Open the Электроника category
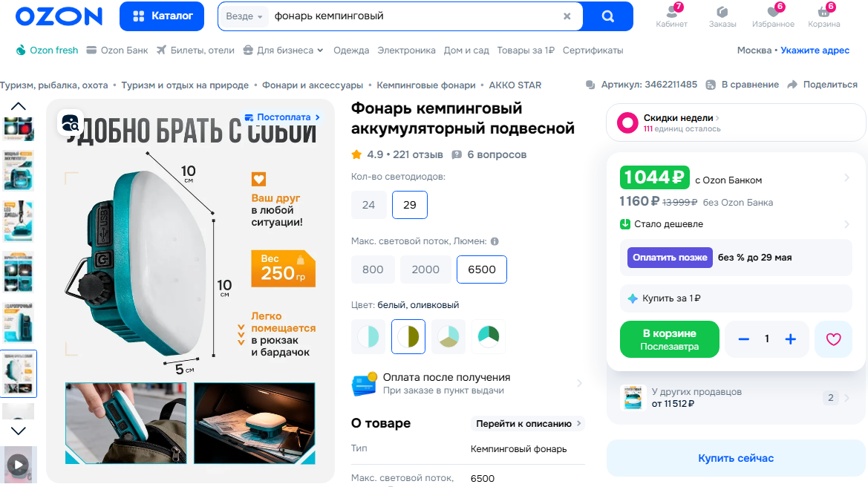Screen dimensions: 868x487 tap(406, 50)
